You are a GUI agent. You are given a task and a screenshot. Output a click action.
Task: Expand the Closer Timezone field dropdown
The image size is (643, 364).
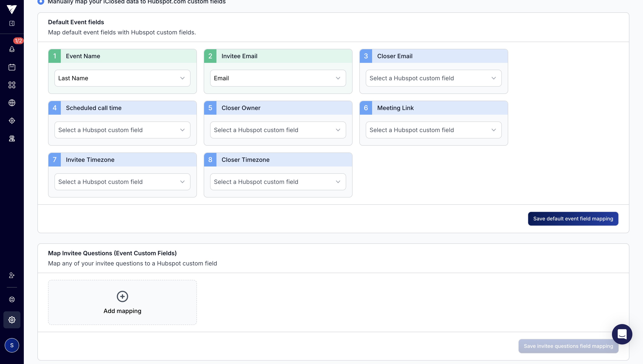coord(278,182)
